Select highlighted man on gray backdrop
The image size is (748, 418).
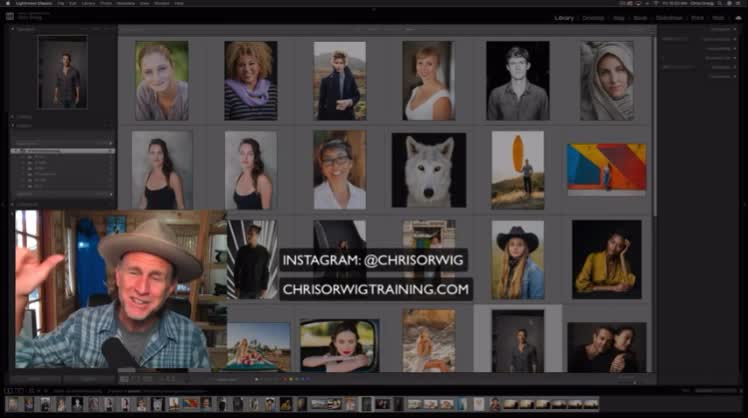point(518,341)
